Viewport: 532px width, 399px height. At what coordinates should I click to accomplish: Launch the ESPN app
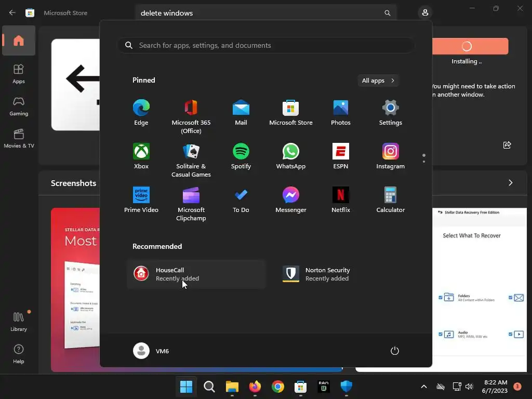[x=341, y=156]
